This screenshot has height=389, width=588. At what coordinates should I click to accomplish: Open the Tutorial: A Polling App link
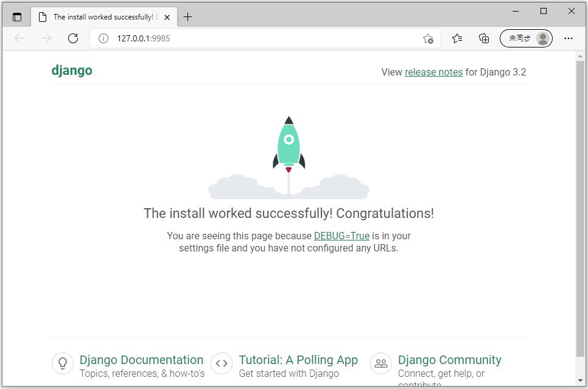click(x=298, y=360)
